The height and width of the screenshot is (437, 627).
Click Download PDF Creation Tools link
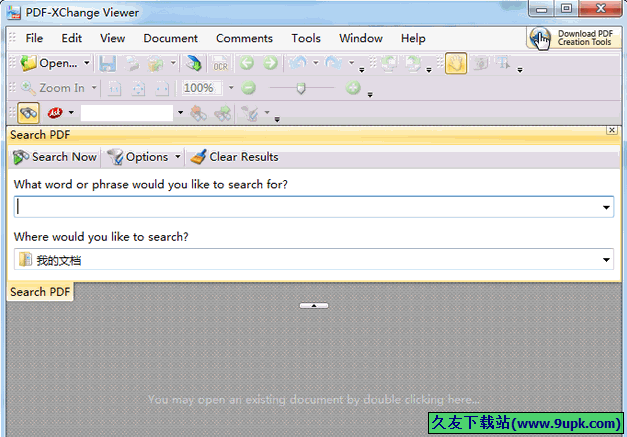click(x=573, y=38)
